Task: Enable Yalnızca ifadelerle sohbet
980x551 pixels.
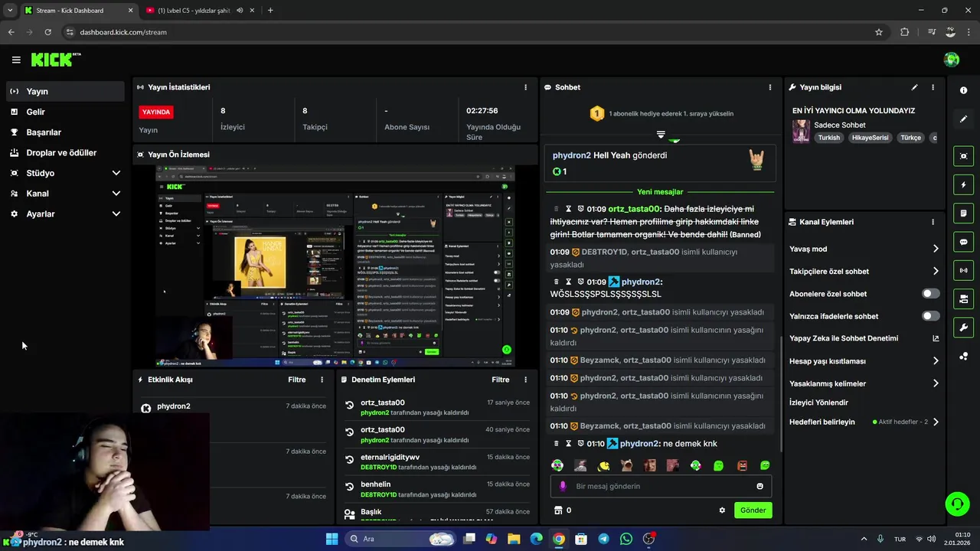Action: pos(930,316)
